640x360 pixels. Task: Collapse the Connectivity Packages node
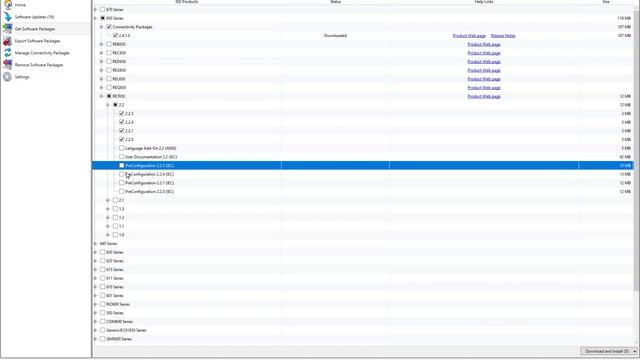point(102,27)
